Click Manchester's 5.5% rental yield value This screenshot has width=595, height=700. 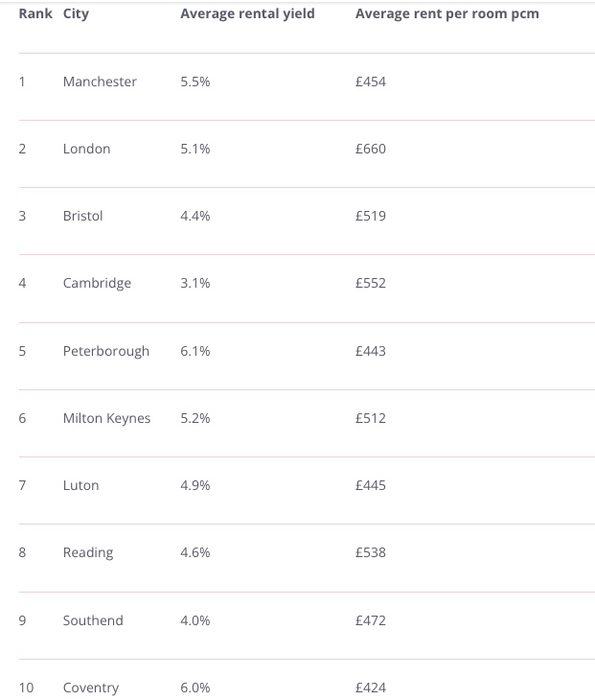(x=195, y=82)
